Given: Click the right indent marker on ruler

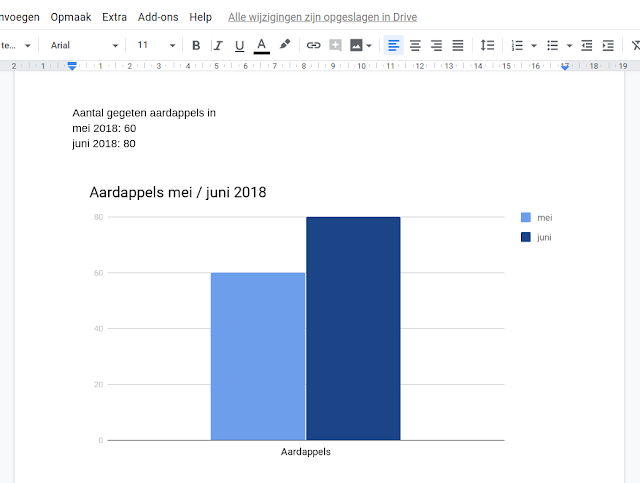Looking at the screenshot, I should click(565, 67).
